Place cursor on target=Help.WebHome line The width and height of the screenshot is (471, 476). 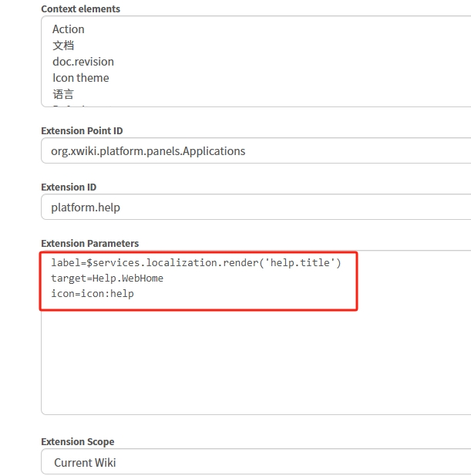pyautogui.click(x=107, y=279)
